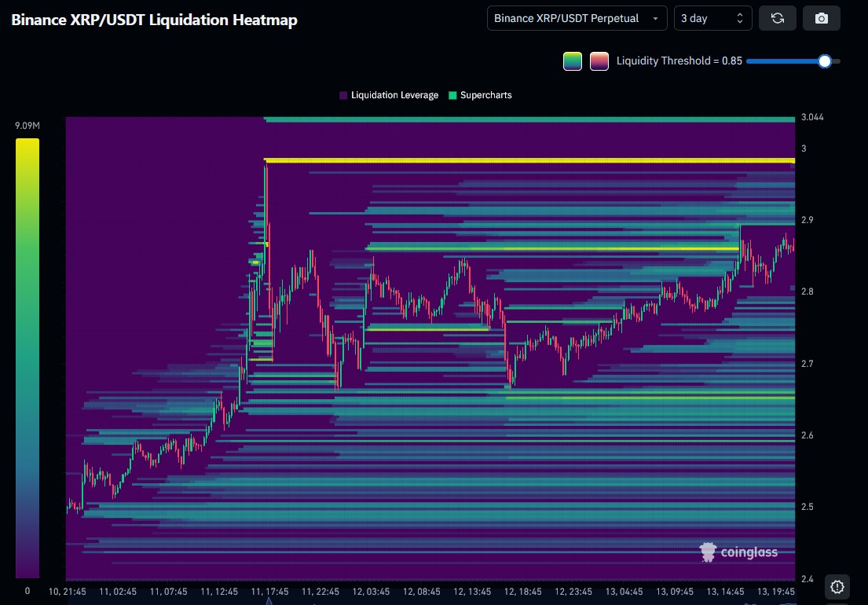Click the 11, 17:45 time axis label

pyautogui.click(x=269, y=592)
